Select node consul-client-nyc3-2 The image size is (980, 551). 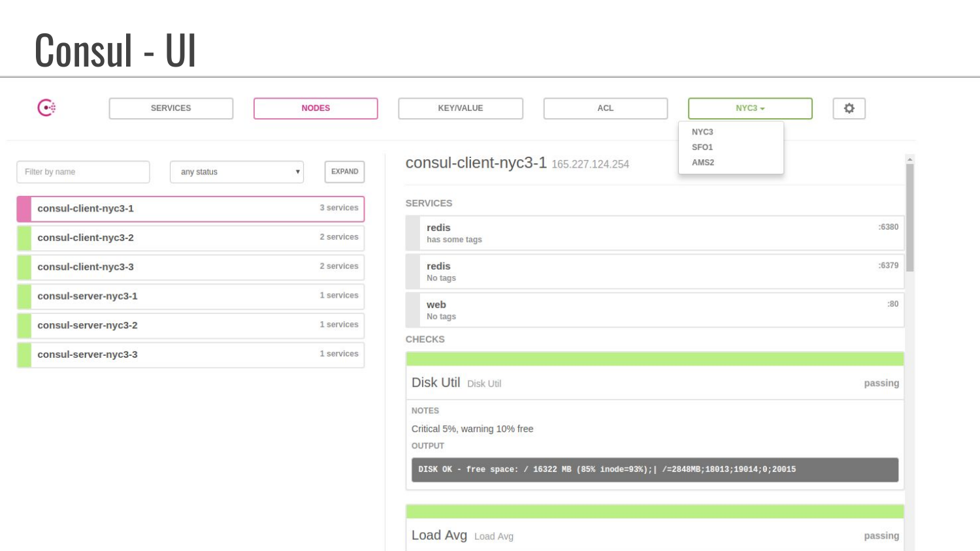(191, 238)
